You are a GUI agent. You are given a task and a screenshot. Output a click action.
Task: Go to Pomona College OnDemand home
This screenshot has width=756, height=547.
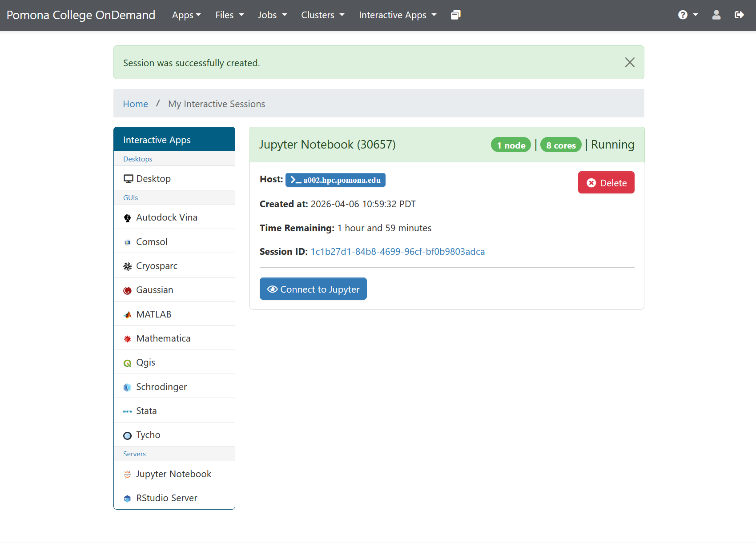pos(81,15)
